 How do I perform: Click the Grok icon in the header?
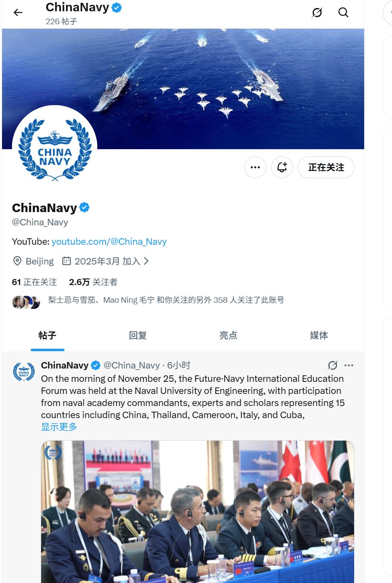[317, 12]
